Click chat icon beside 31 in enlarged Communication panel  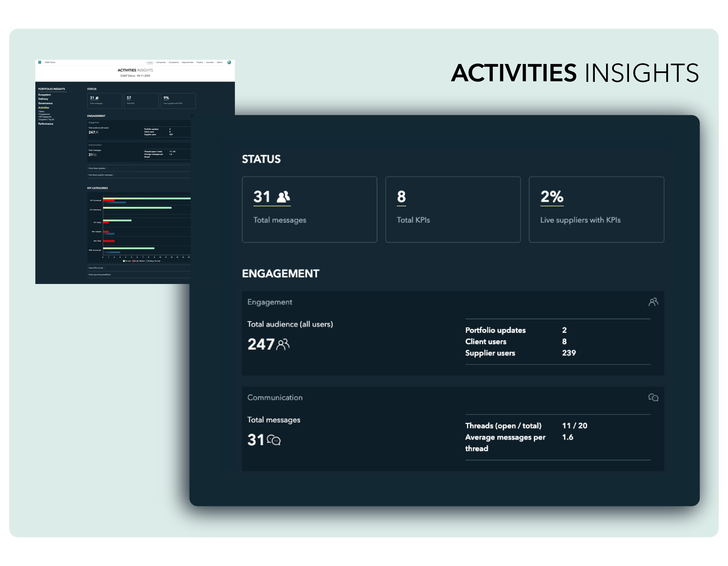click(274, 440)
